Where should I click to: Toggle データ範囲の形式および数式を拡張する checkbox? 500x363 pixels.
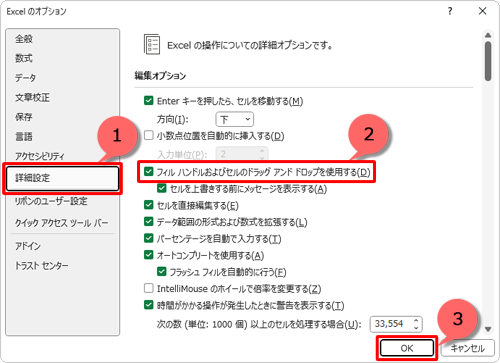[149, 221]
